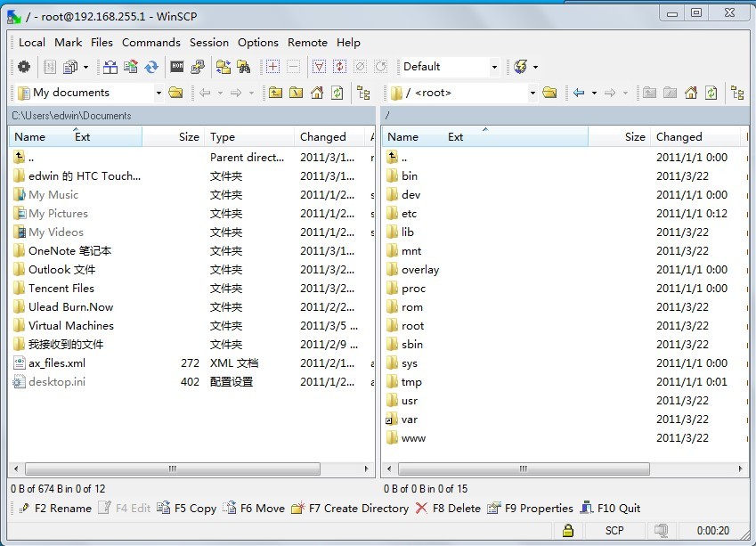Open the Session menu
The height and width of the screenshot is (546, 756).
(x=208, y=43)
